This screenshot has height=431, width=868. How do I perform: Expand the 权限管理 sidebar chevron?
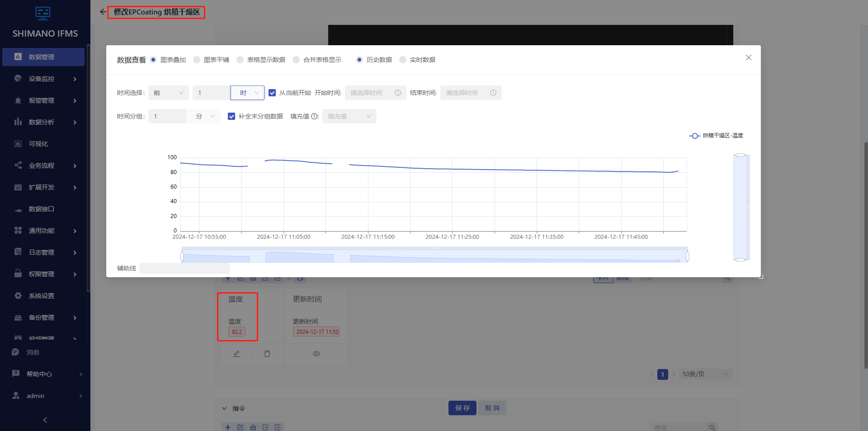tap(75, 275)
